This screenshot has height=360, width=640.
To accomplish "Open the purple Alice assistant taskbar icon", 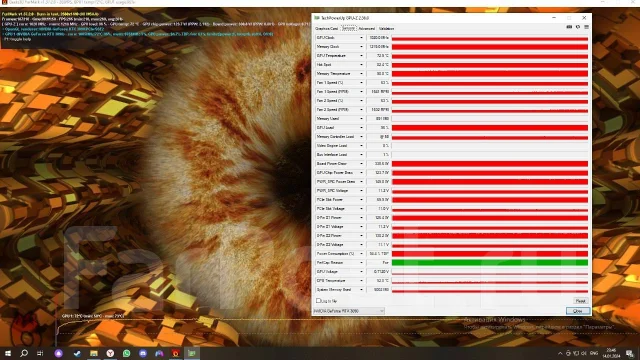I will (58, 353).
